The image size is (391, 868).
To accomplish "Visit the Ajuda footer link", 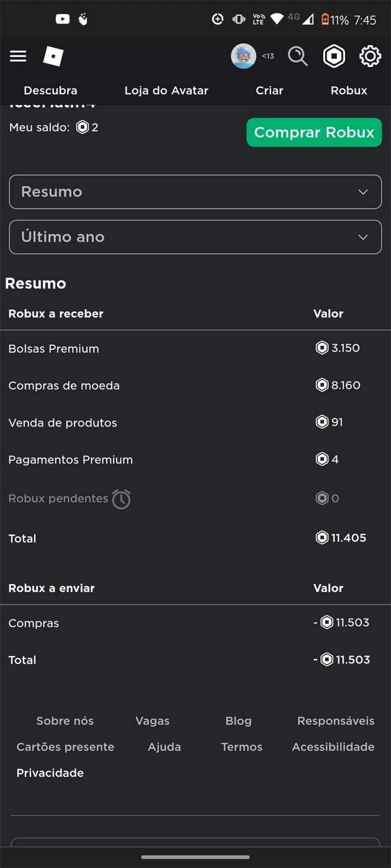I will click(x=164, y=747).
